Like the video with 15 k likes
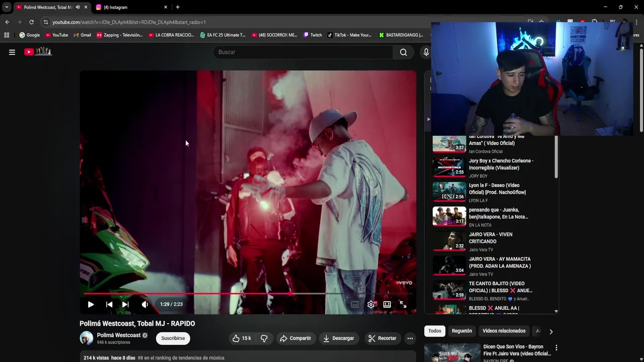This screenshot has width=644, height=362. (x=242, y=338)
